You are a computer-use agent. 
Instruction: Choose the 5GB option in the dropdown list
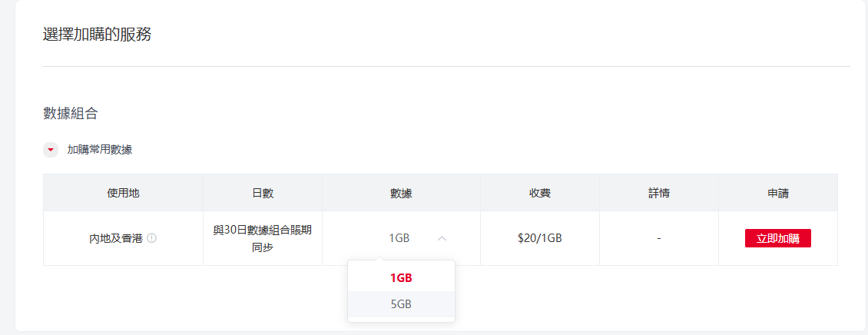[x=401, y=304]
